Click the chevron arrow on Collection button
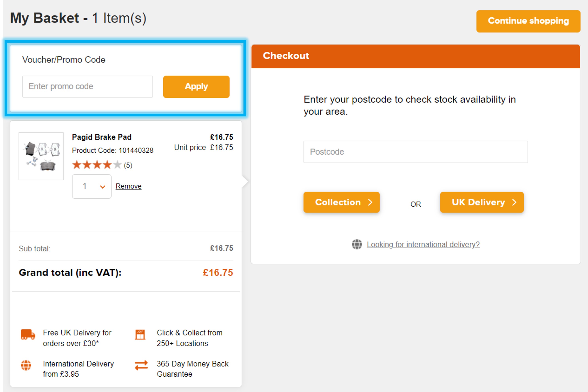This screenshot has height=392, width=588. (x=370, y=202)
